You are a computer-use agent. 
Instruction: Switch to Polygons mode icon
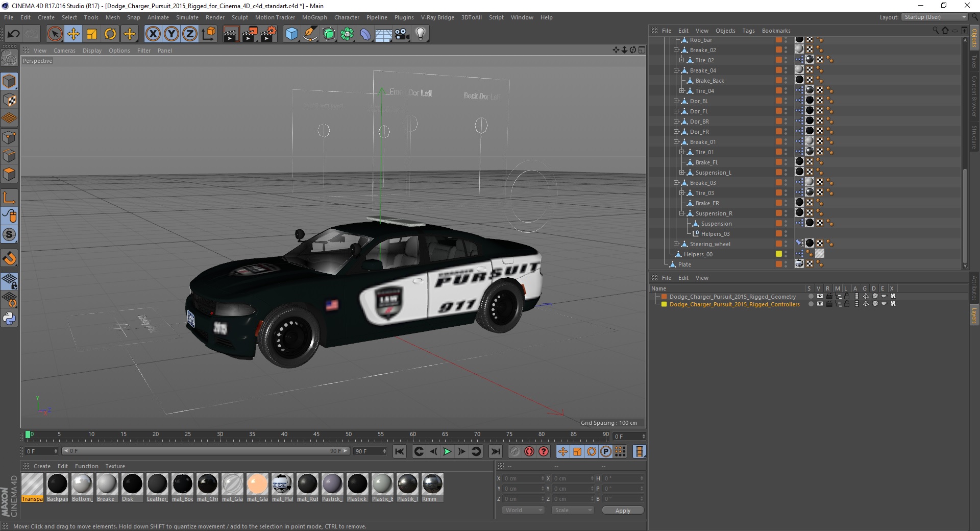point(9,174)
